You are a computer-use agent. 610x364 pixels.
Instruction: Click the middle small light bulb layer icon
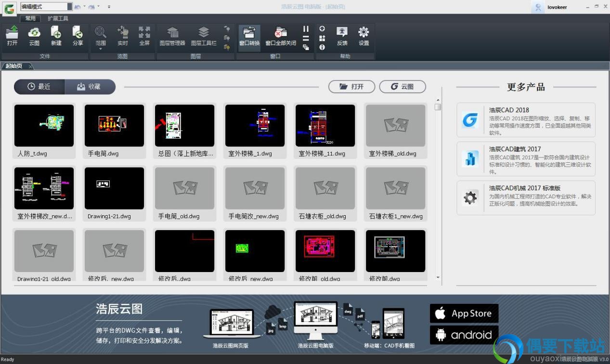pyautogui.click(x=227, y=38)
